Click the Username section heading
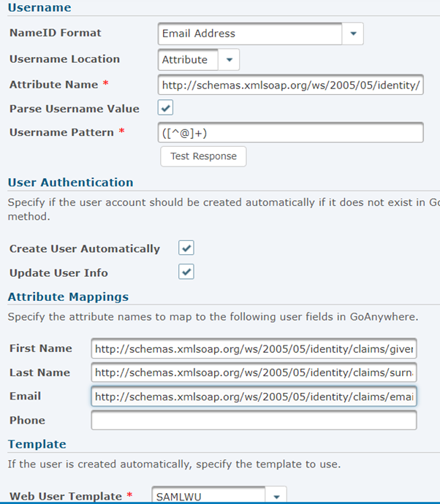Screen dimensions: 440x504 click(x=39, y=7)
